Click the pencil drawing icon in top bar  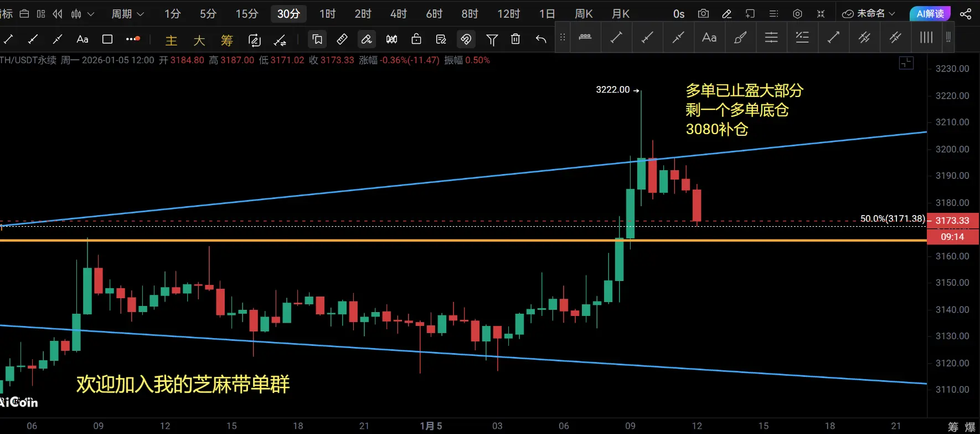tap(727, 14)
